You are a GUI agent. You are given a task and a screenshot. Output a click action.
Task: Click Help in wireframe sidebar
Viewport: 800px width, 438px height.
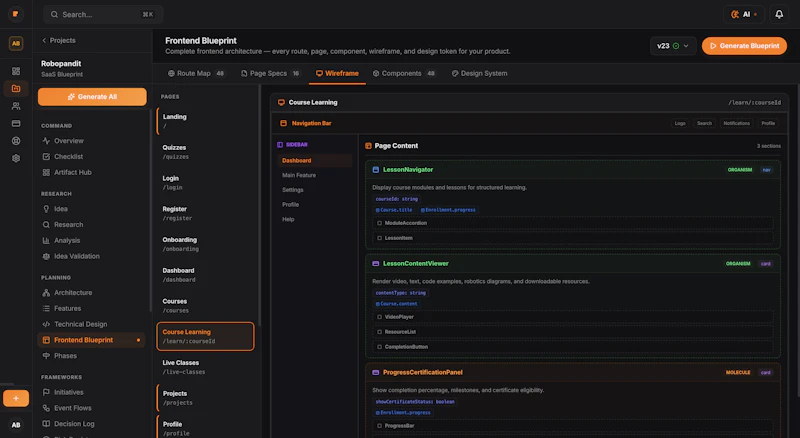coord(314,219)
